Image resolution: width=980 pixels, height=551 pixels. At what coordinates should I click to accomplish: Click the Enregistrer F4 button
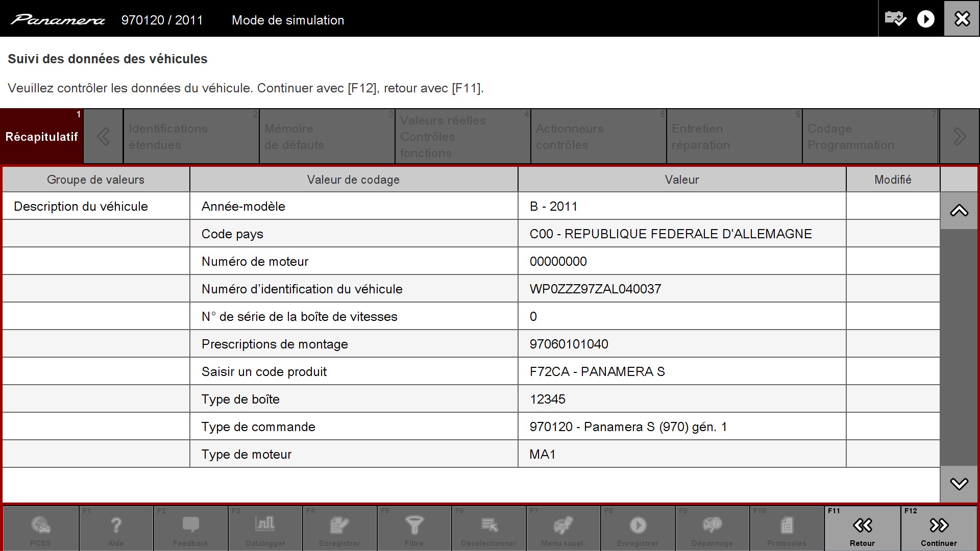pyautogui.click(x=339, y=528)
